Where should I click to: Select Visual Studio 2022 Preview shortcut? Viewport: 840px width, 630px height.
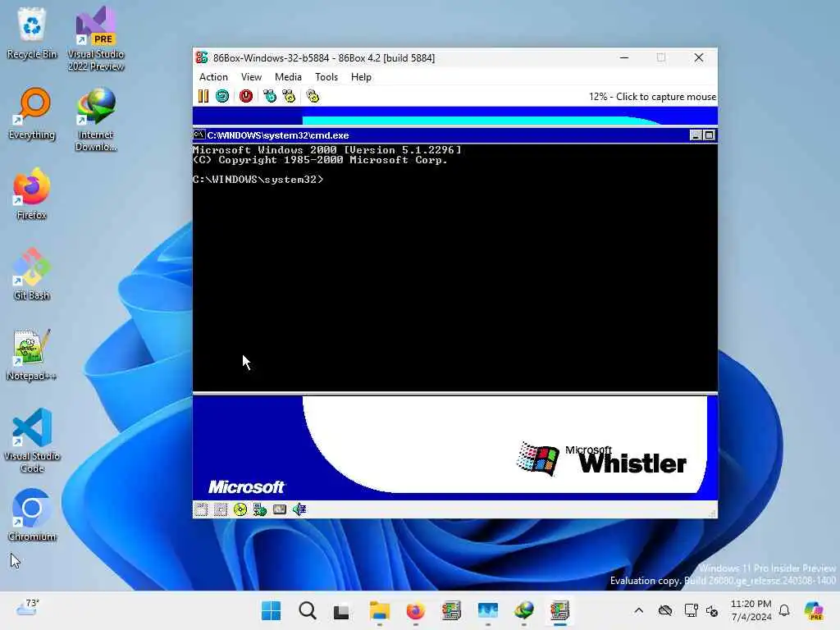(x=96, y=39)
